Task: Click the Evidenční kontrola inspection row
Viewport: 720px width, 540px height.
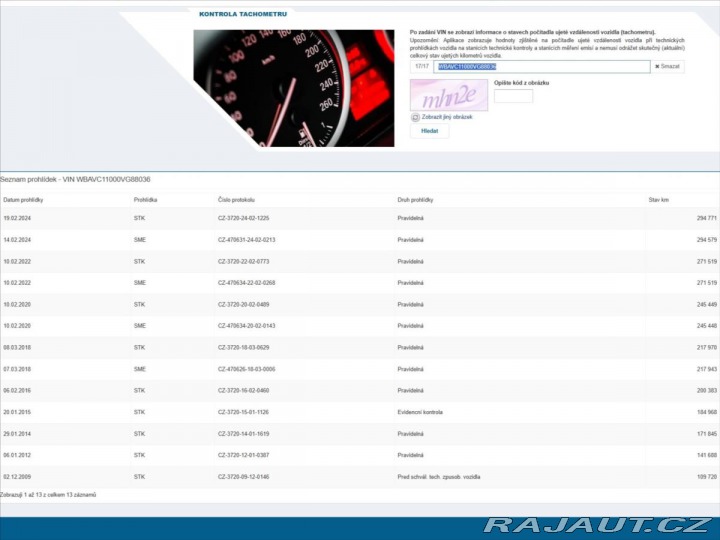Action: (418, 412)
